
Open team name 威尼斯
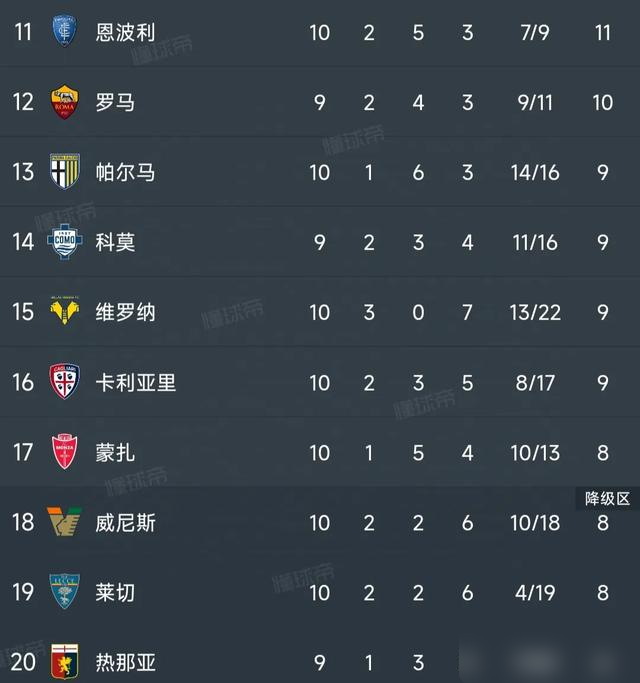pos(125,522)
